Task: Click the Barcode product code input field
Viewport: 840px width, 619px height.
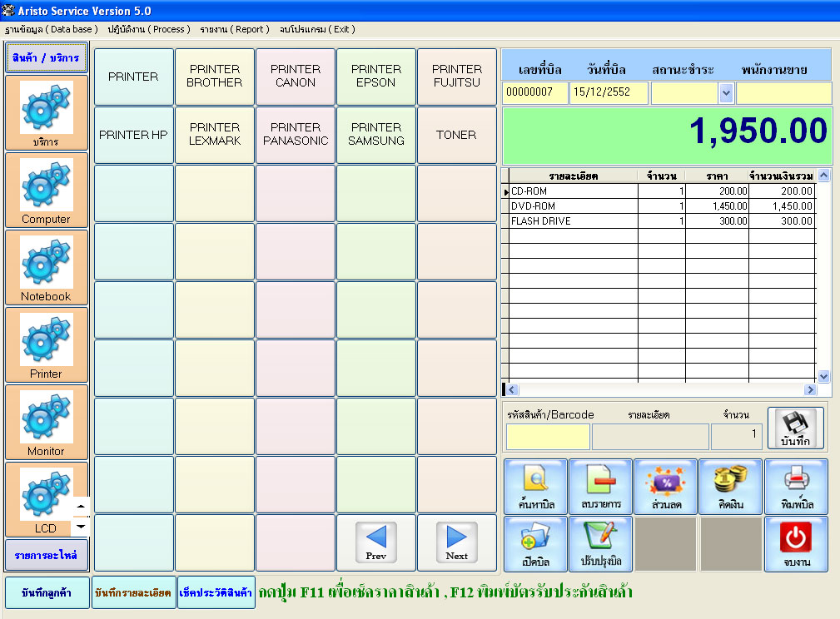Action: 547,436
